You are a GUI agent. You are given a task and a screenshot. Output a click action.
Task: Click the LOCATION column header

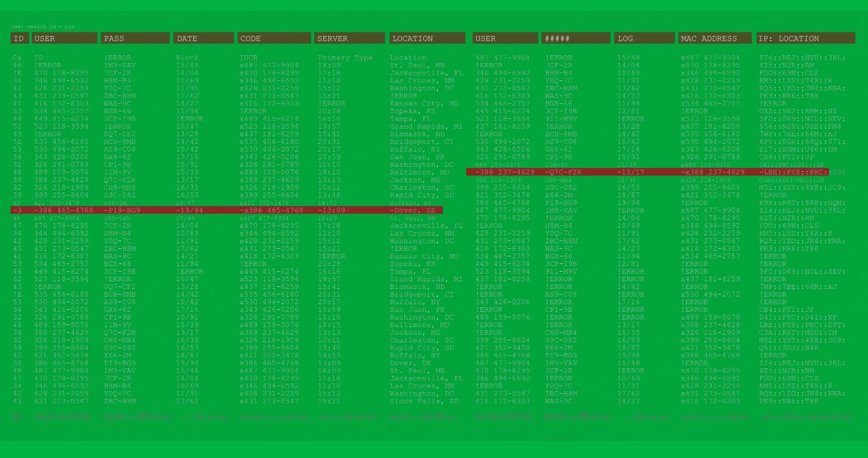click(427, 38)
